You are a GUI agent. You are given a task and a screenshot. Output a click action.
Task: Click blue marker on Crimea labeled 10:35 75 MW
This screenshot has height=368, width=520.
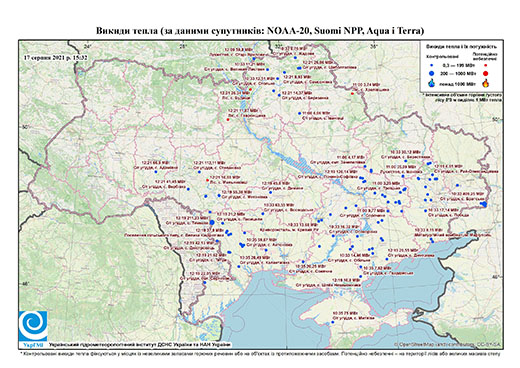[x=332, y=322]
